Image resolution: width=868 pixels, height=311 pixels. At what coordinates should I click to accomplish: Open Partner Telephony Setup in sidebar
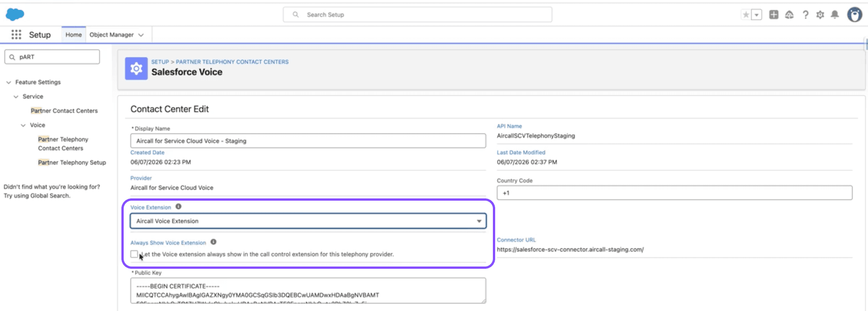pos(72,163)
